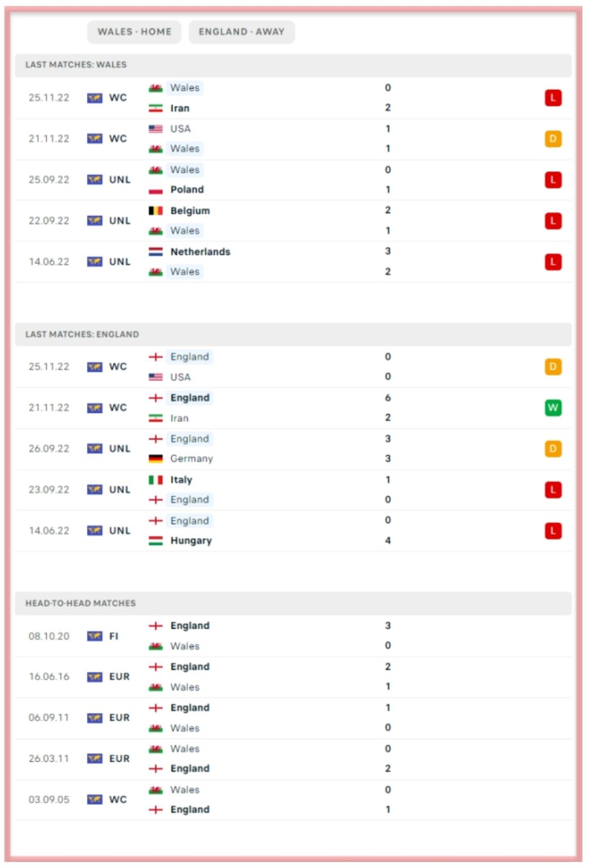Switch to the England - Away tab

pos(241,32)
